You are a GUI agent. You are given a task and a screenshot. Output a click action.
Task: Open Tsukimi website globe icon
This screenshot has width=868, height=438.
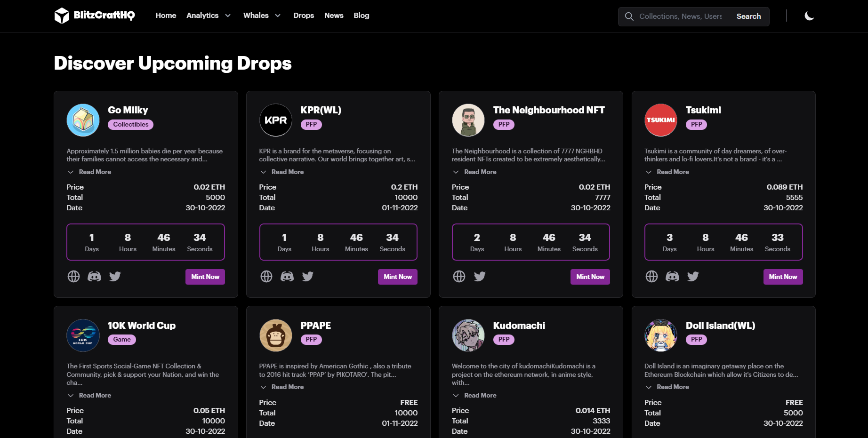[x=652, y=277]
